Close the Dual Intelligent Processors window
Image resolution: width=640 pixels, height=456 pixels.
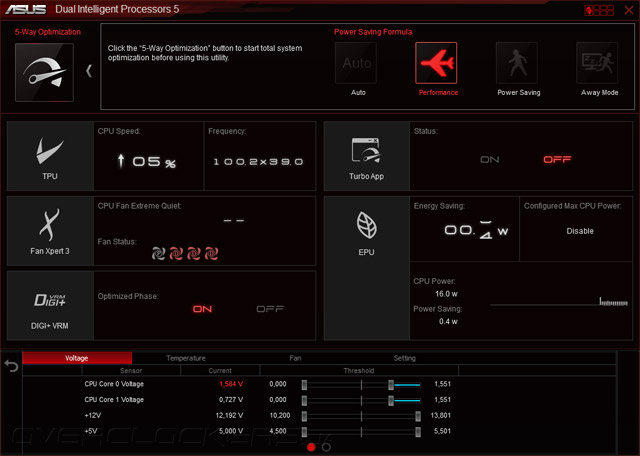point(629,10)
